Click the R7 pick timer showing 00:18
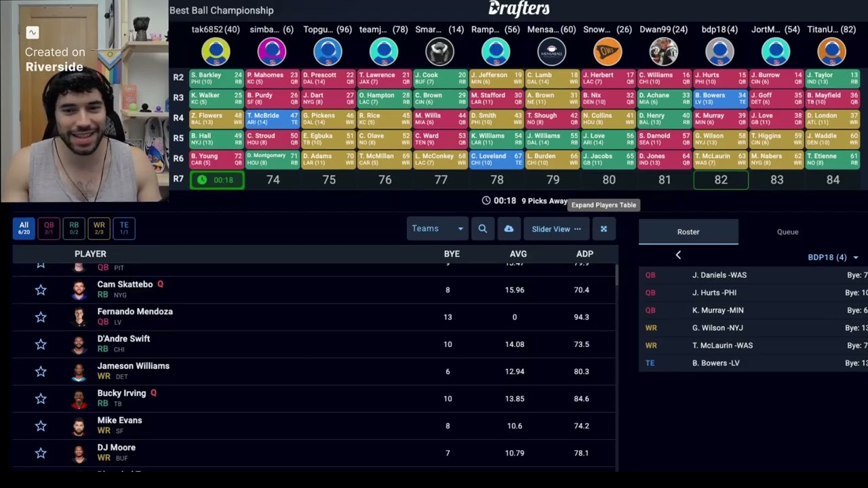This screenshot has height=488, width=868. (x=217, y=180)
